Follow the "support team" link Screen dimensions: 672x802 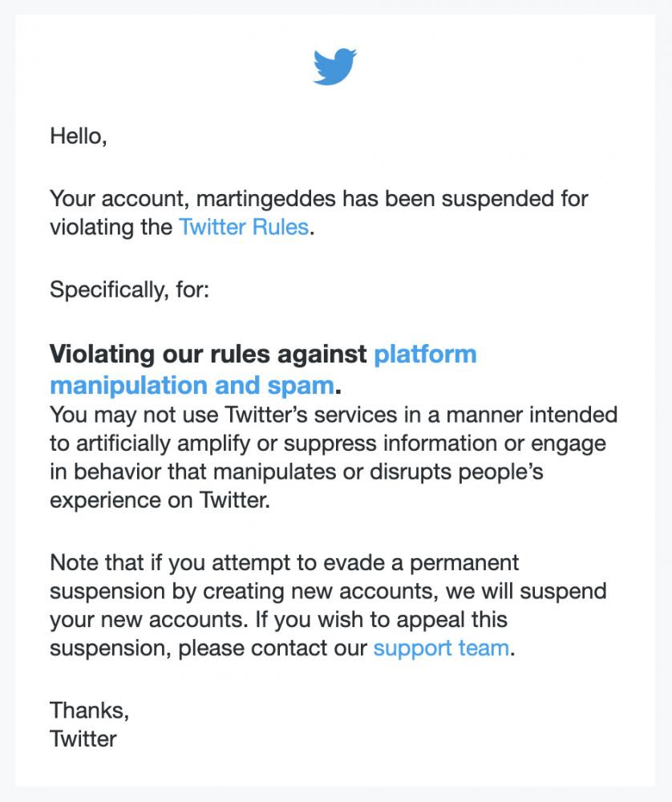coord(441,648)
